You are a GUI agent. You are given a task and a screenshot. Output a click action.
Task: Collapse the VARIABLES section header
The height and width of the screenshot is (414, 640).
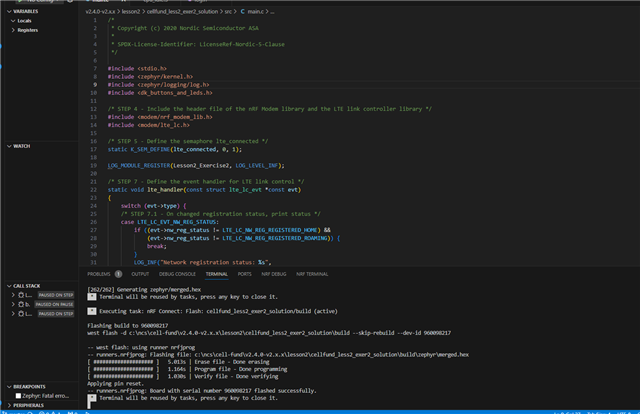point(26,10)
